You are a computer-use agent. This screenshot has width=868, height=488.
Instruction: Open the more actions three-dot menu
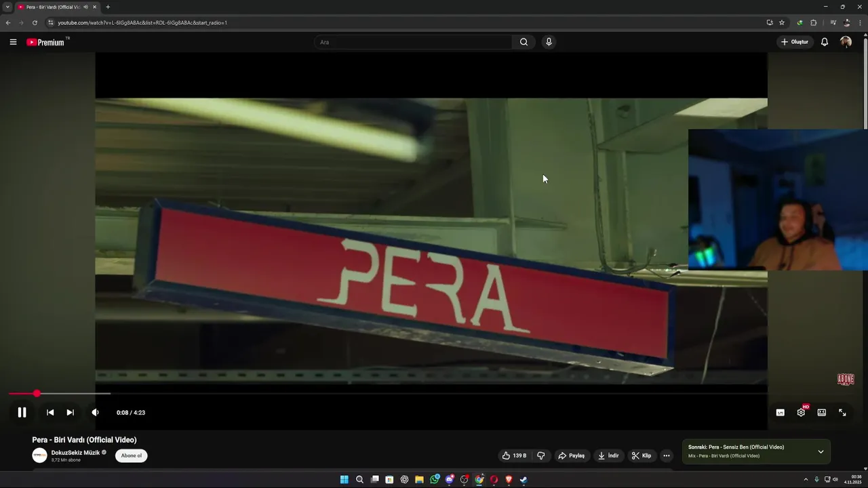667,455
